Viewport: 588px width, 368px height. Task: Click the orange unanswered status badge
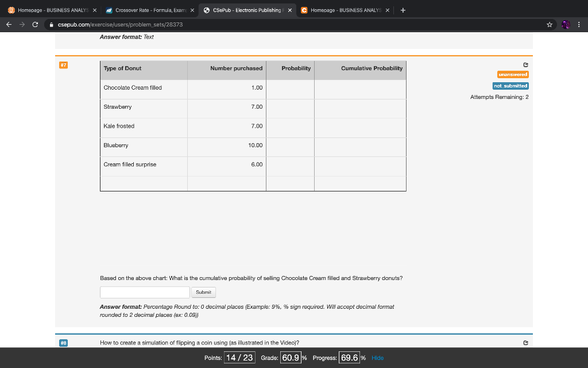(x=513, y=74)
